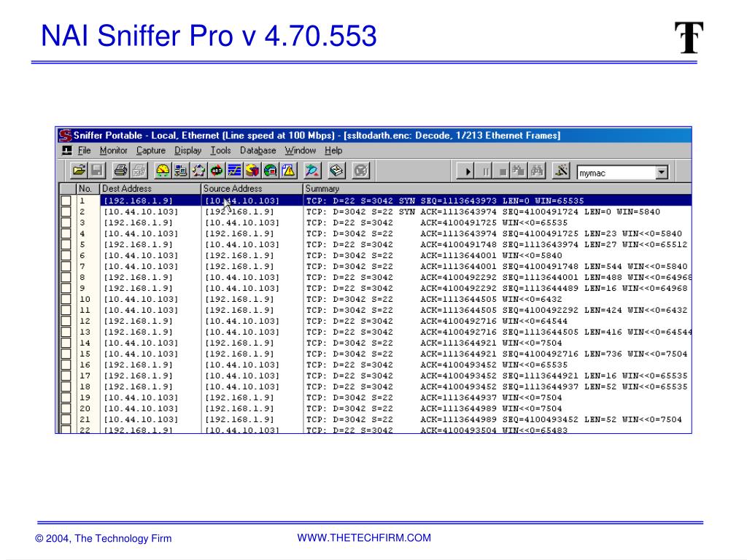Click dest address in frame 10 row

click(x=141, y=300)
